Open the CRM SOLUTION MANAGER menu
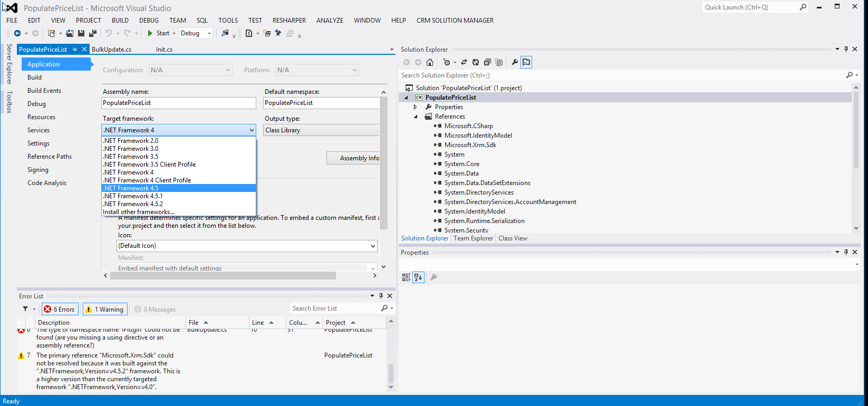 point(455,20)
